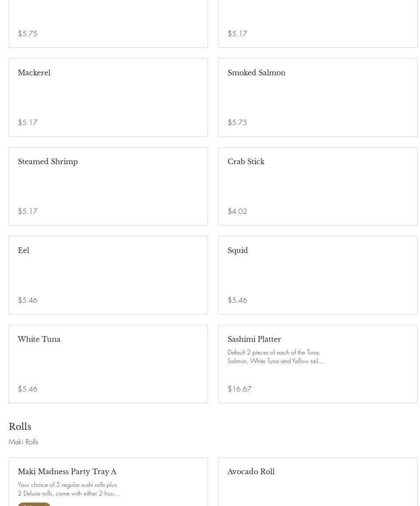This screenshot has width=420, height=506.
Task: Click the Steamed Shrimp item title
Action: pos(48,162)
